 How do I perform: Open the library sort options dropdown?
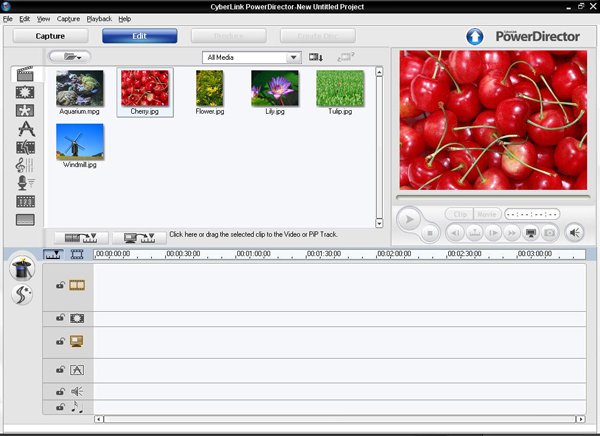[x=318, y=58]
